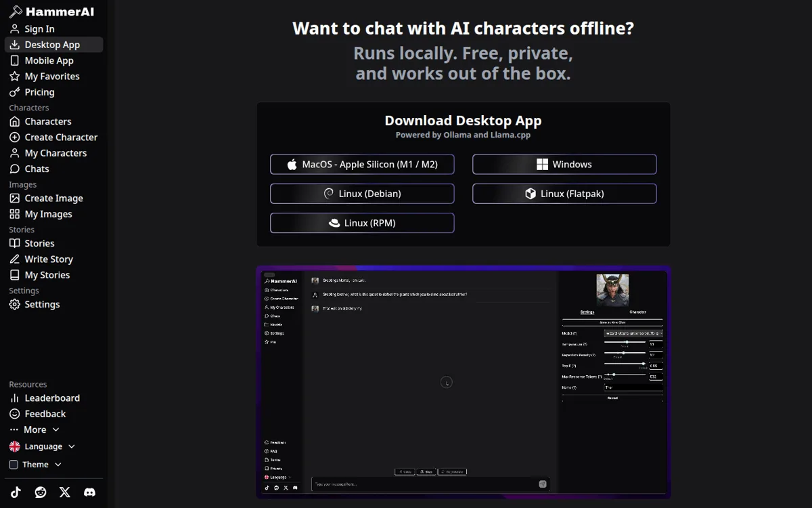This screenshot has height=508, width=812.
Task: Download the Linux (Debian) package
Action: [x=362, y=194]
